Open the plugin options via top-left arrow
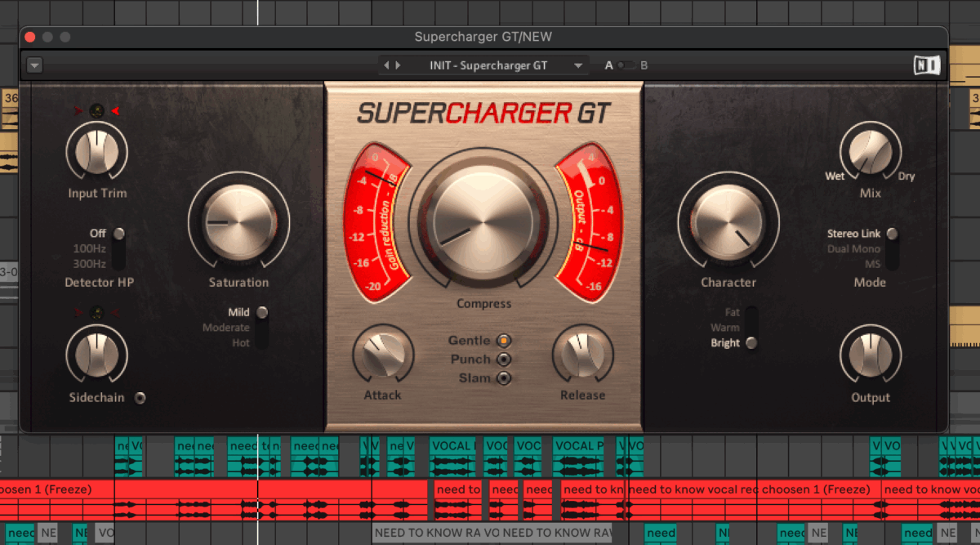This screenshot has height=545, width=980. click(33, 65)
